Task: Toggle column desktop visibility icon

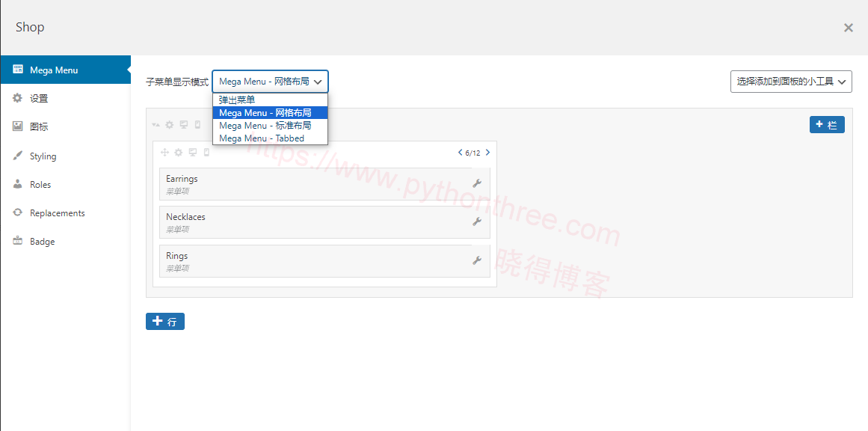Action: [192, 153]
